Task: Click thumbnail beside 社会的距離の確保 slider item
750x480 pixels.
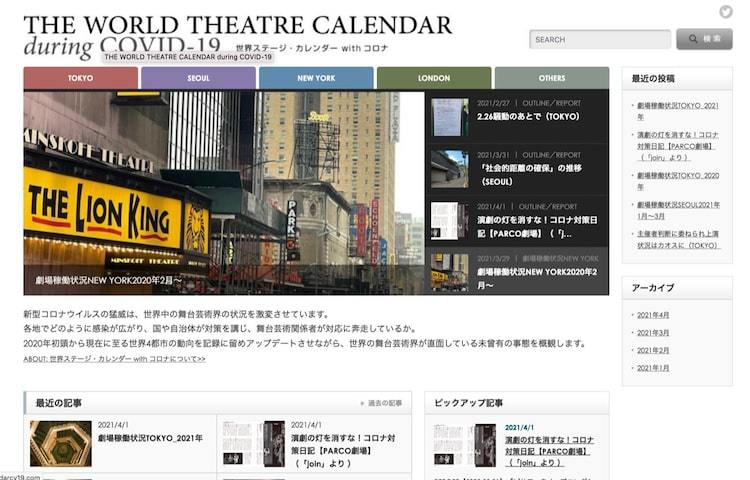Action: tap(450, 169)
